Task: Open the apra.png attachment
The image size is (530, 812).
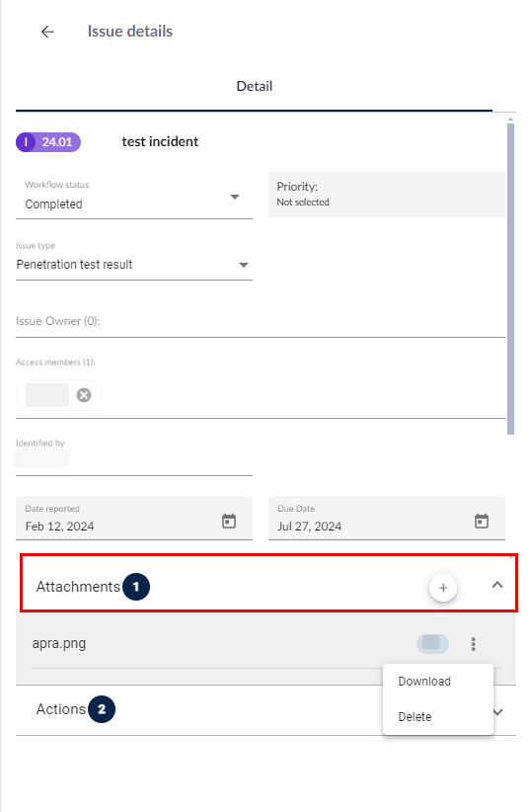Action: (59, 643)
